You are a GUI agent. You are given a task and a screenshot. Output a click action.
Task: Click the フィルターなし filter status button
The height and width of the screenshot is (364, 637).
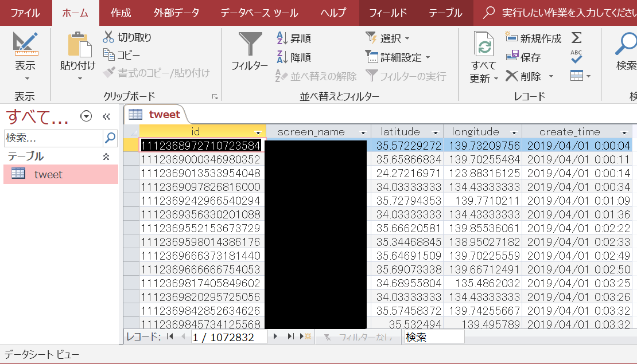(x=359, y=337)
